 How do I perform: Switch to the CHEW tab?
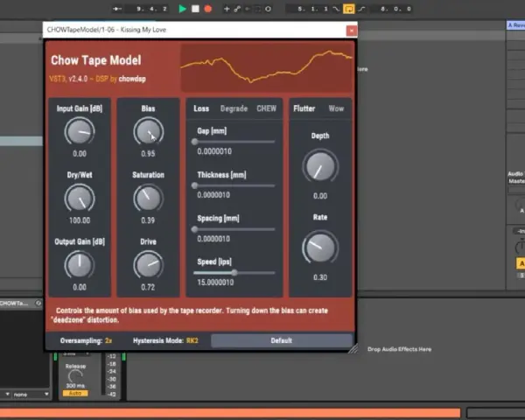click(x=267, y=108)
